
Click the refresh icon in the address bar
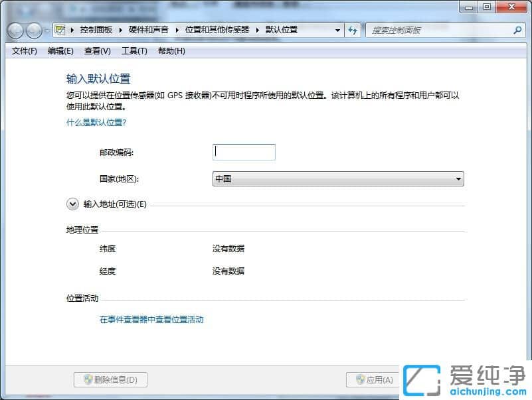353,30
